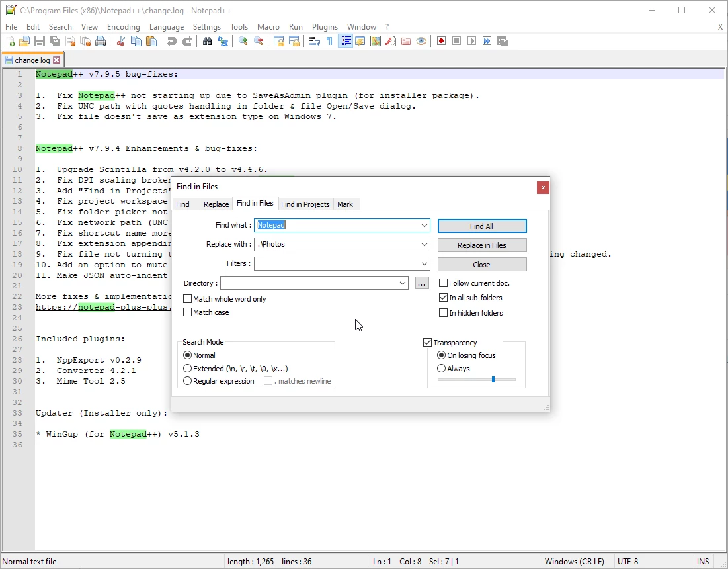Click the Cut scissors icon
728x569 pixels.
pyautogui.click(x=121, y=41)
